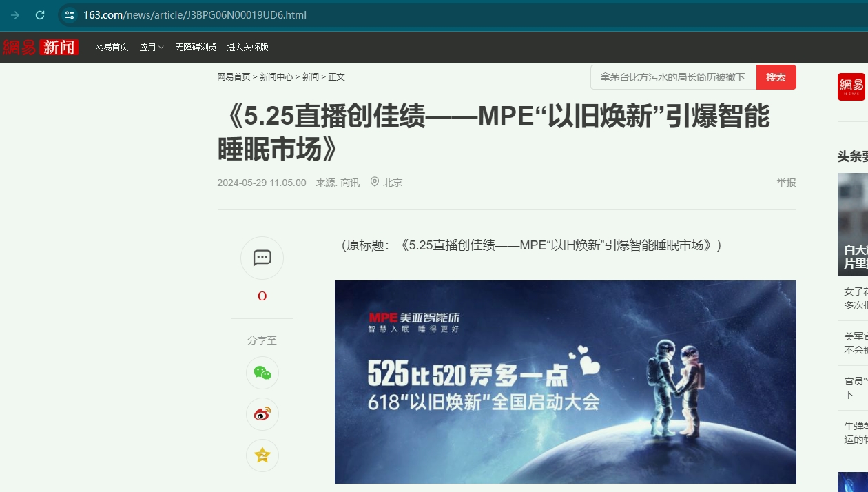
Task: Click the article headline title
Action: click(x=493, y=132)
